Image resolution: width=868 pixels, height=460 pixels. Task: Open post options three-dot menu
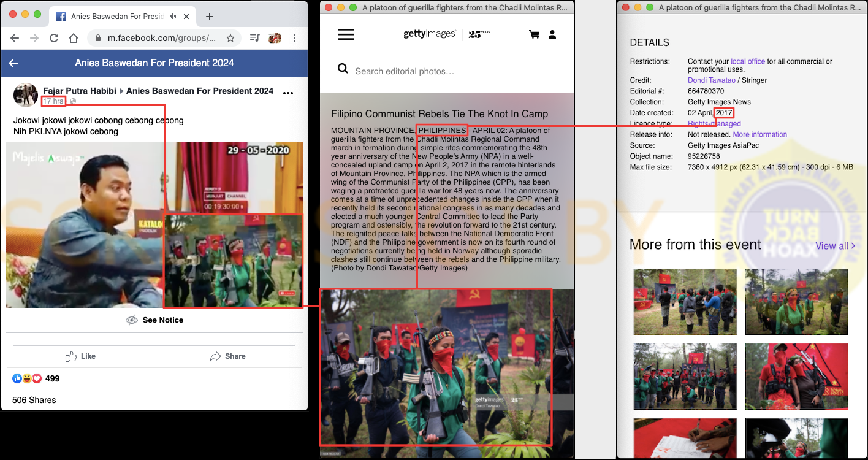coord(288,93)
